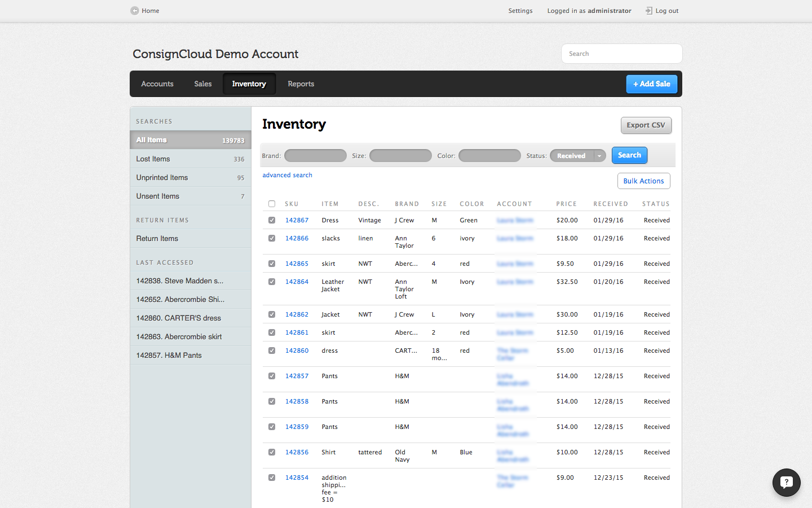This screenshot has width=812, height=508.
Task: Switch to the Accounts tab
Action: pyautogui.click(x=157, y=84)
